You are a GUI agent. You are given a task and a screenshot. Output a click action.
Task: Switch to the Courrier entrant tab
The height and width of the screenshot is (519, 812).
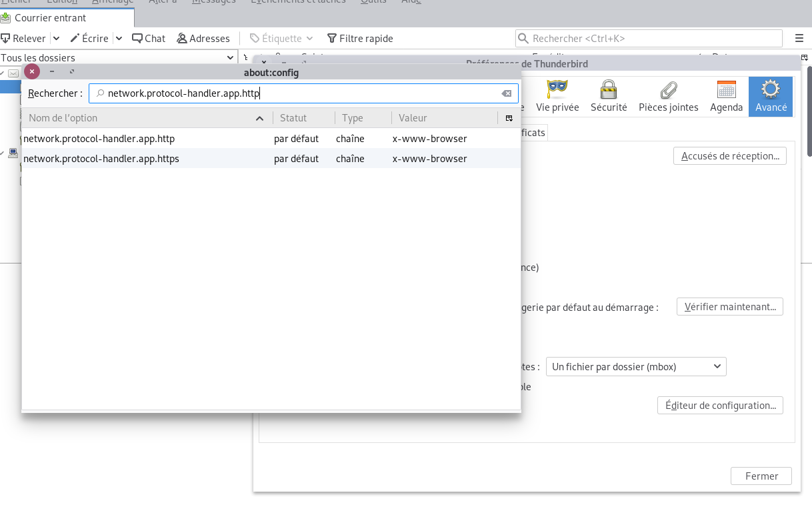point(67,18)
